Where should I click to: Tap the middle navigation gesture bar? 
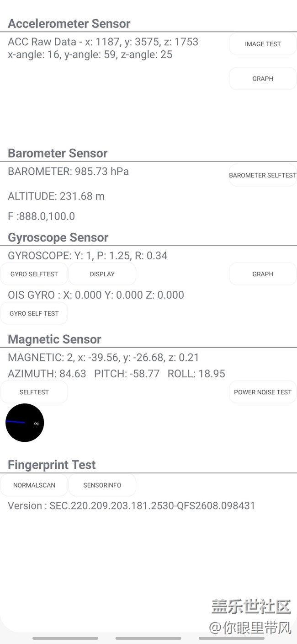pos(148,638)
